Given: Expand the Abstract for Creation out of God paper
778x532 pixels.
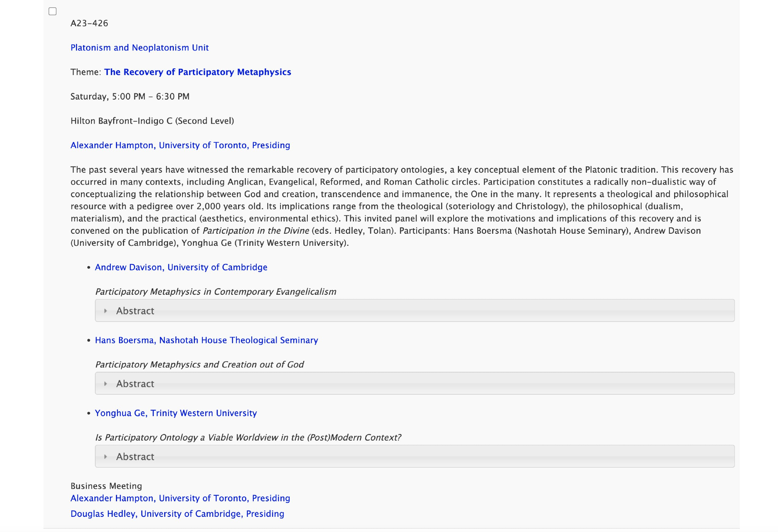Looking at the screenshot, I should (x=135, y=384).
